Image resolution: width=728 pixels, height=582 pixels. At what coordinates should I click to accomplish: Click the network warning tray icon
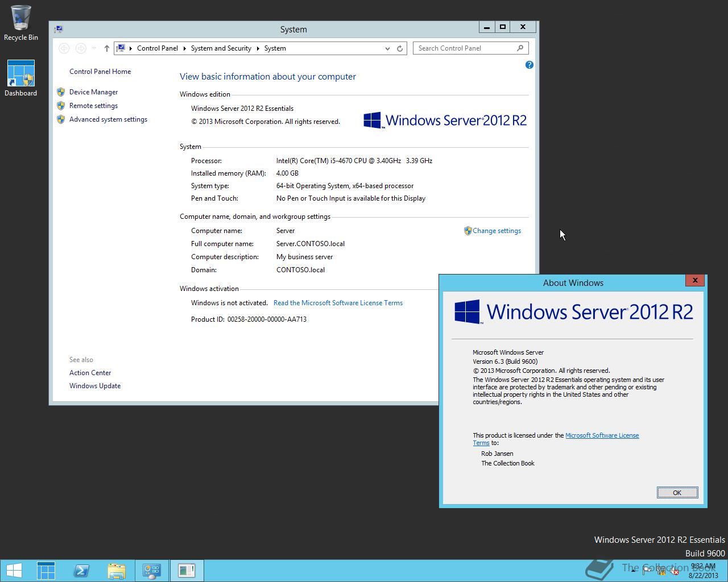[661, 571]
